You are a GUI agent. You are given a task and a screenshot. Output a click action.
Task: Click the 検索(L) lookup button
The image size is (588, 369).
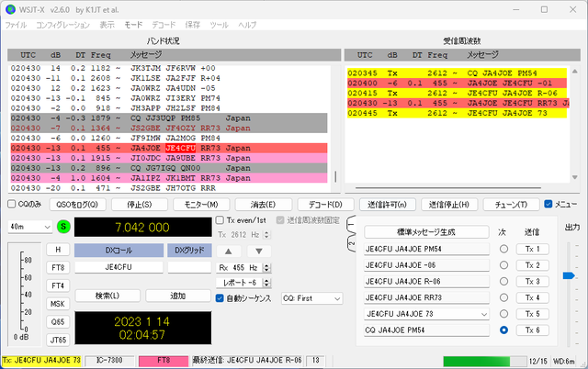pos(107,296)
